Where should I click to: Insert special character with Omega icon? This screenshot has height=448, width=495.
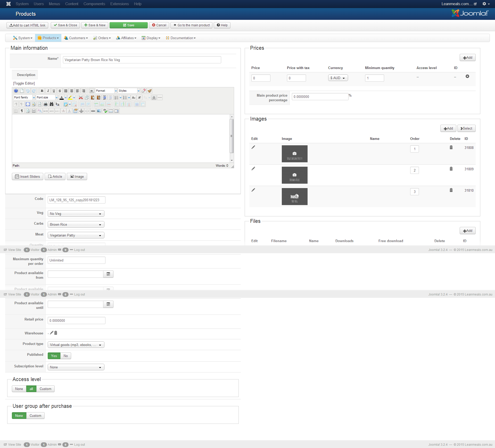click(x=154, y=97)
